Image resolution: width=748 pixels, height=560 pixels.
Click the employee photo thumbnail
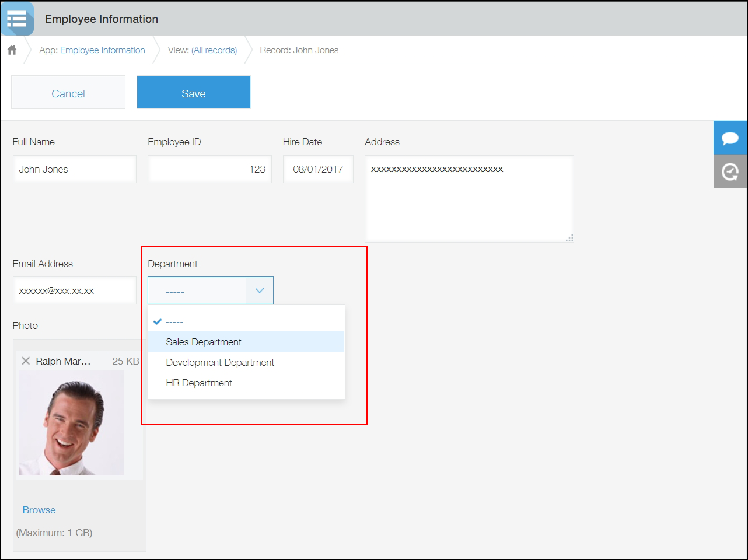click(x=70, y=423)
